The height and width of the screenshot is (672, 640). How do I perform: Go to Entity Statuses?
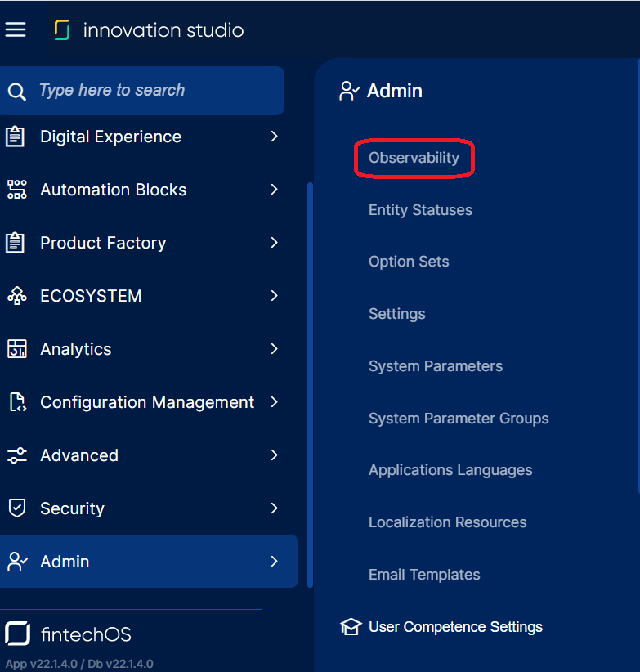(x=420, y=210)
